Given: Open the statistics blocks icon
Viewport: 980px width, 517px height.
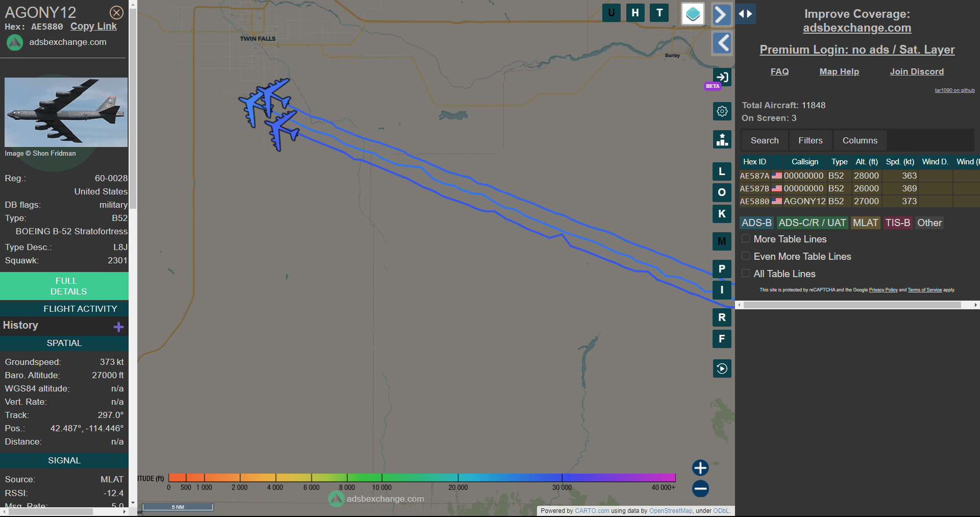Looking at the screenshot, I should [x=722, y=139].
